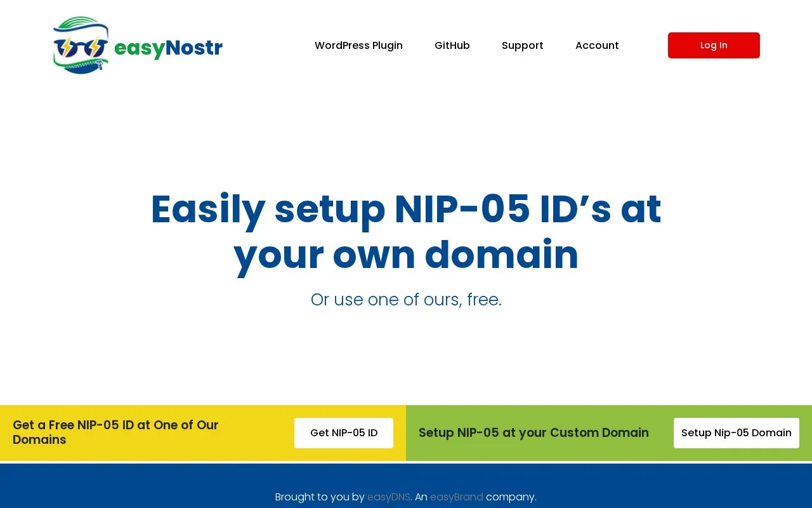This screenshot has width=812, height=508.
Task: Follow the easyDNS footer link
Action: coord(389,497)
